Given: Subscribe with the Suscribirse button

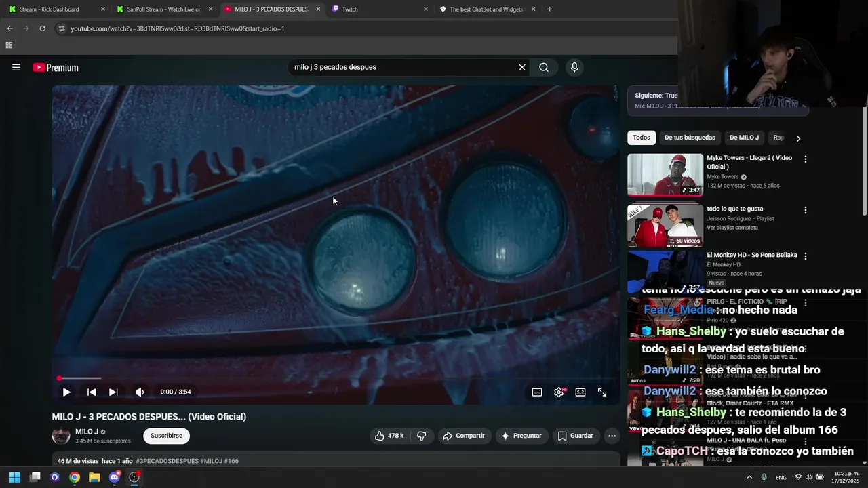Looking at the screenshot, I should (166, 436).
